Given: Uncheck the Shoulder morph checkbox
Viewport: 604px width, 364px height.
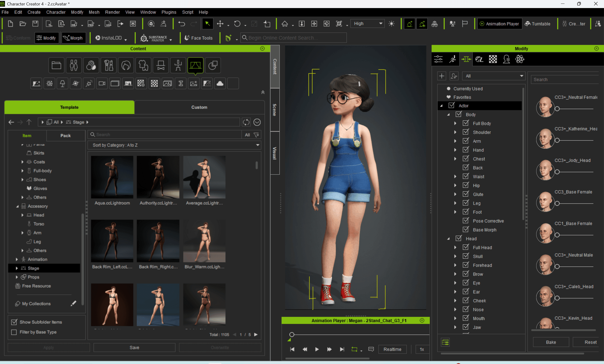Looking at the screenshot, I should (465, 132).
